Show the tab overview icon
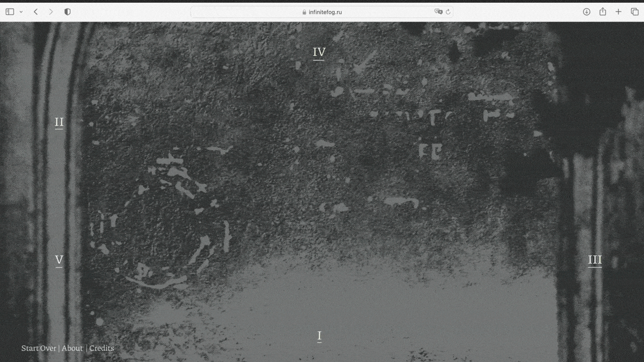 [634, 12]
